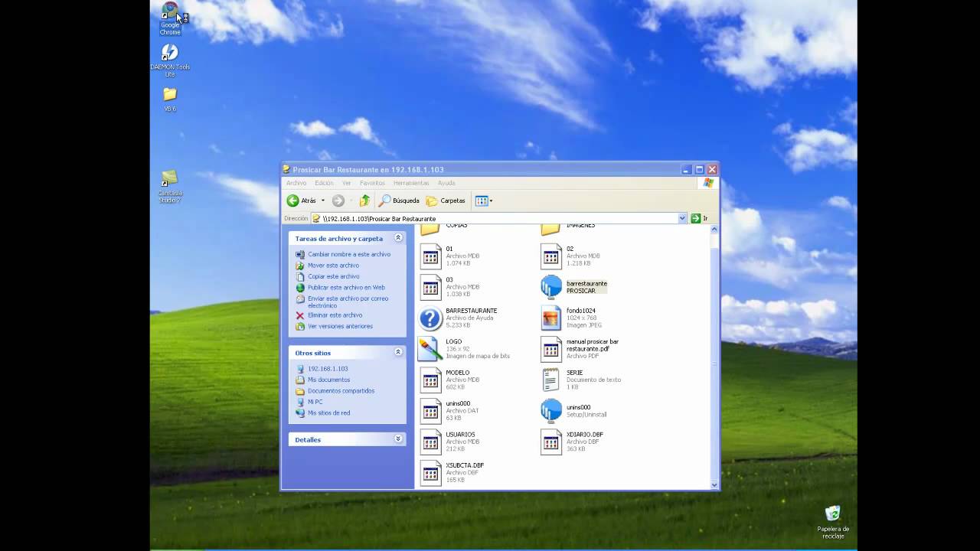This screenshot has height=551, width=980.
Task: Select the fondo1024 JPEG image icon
Action: [x=551, y=318]
